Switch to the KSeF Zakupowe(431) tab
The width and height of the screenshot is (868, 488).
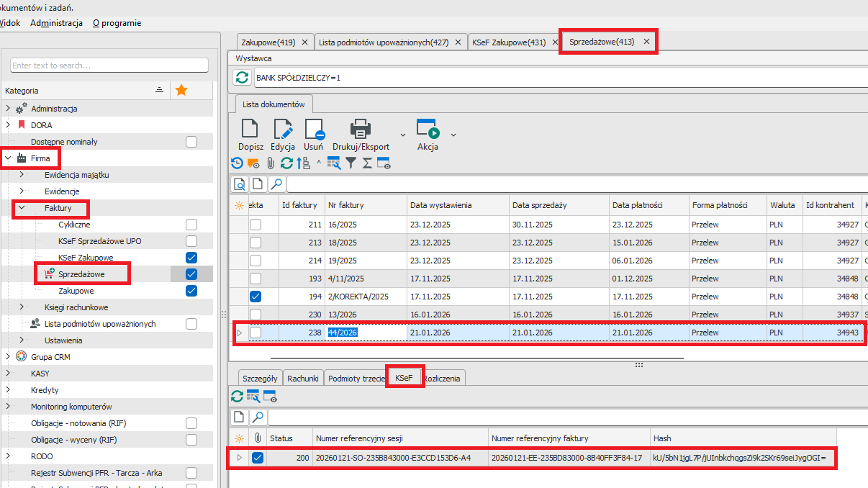pos(509,42)
